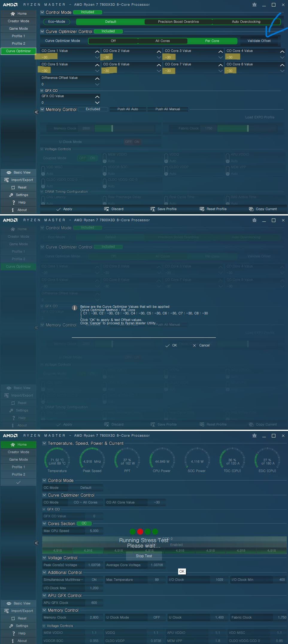Select Default control mode in top window
The height and width of the screenshot is (644, 288).
(x=110, y=22)
